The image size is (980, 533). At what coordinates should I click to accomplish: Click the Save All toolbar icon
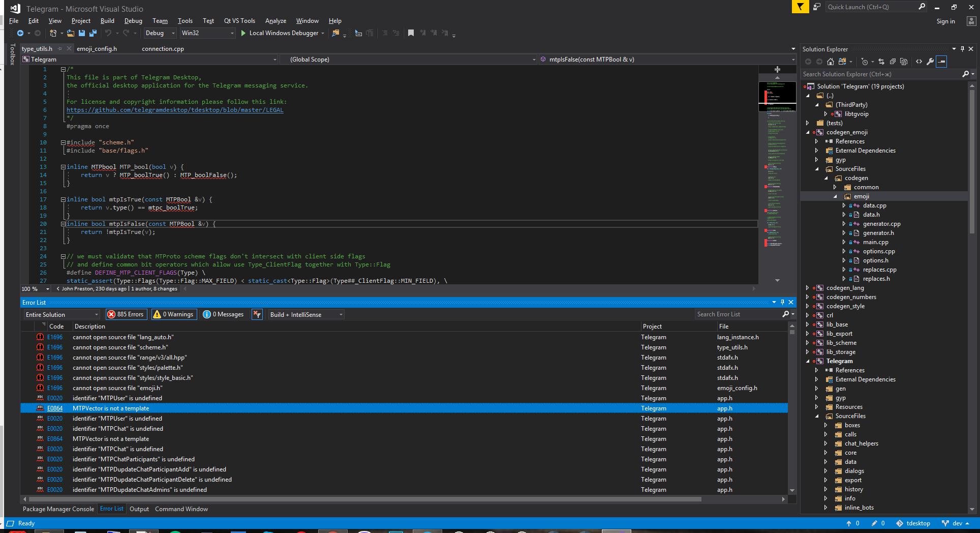click(93, 33)
